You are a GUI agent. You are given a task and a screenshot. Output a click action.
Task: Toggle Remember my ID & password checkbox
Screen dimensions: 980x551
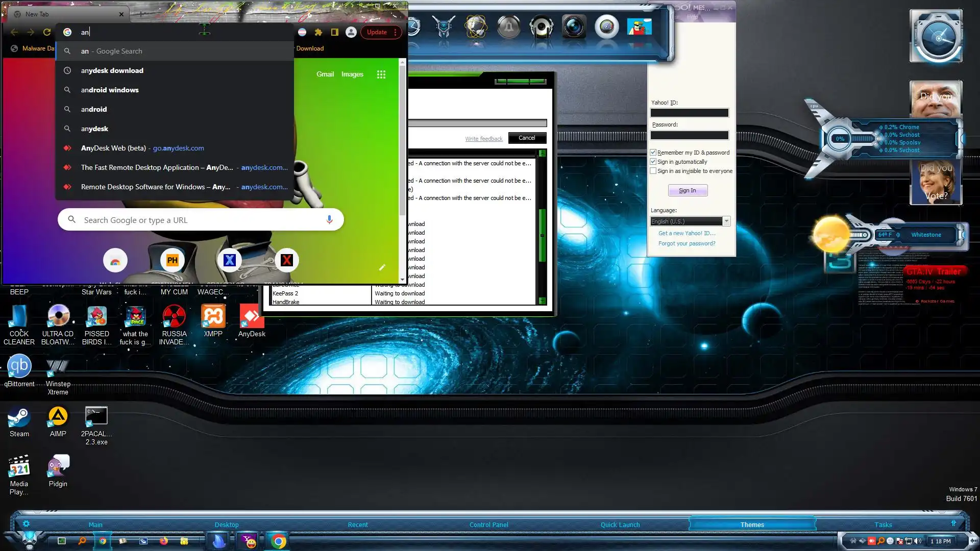(653, 153)
